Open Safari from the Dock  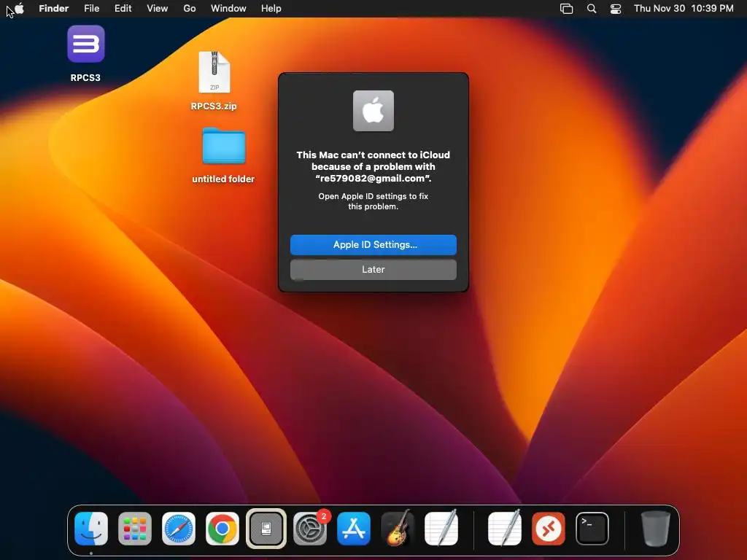point(179,529)
